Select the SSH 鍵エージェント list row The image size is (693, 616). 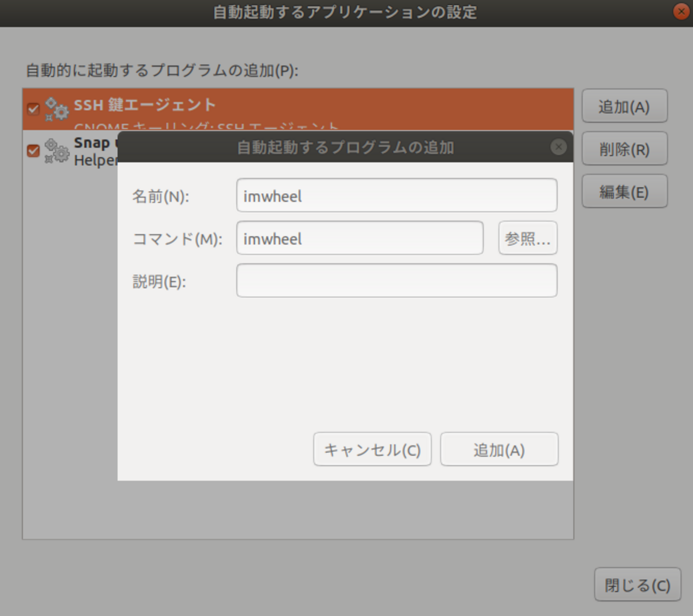[298, 109]
